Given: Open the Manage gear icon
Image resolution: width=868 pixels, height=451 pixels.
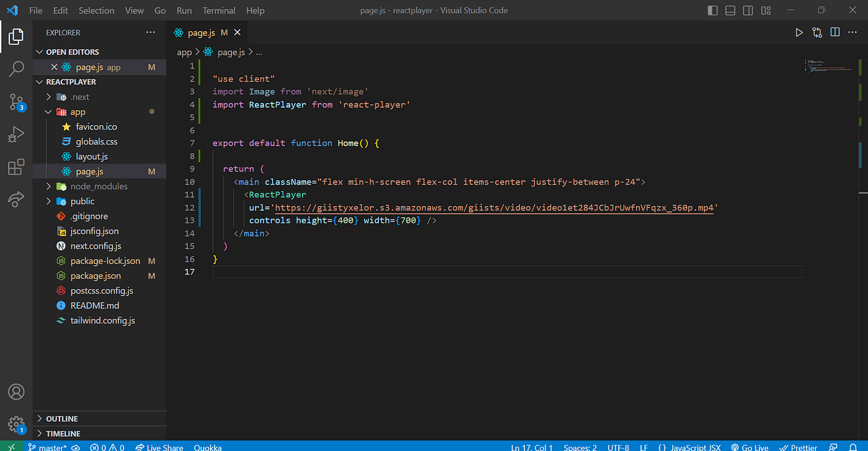Looking at the screenshot, I should point(16,424).
